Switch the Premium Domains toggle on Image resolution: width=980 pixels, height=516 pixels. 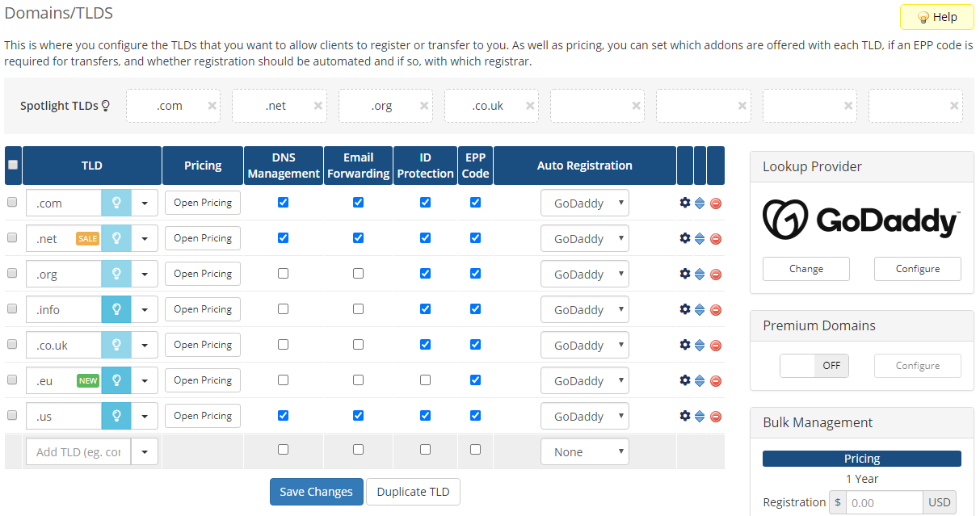(x=814, y=365)
